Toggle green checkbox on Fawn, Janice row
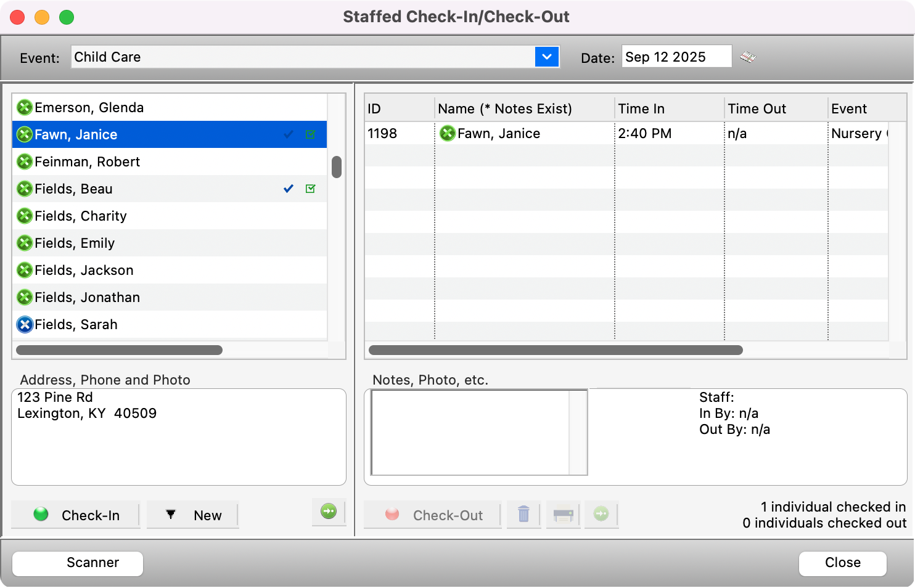Image resolution: width=915 pixels, height=588 pixels. click(x=311, y=134)
